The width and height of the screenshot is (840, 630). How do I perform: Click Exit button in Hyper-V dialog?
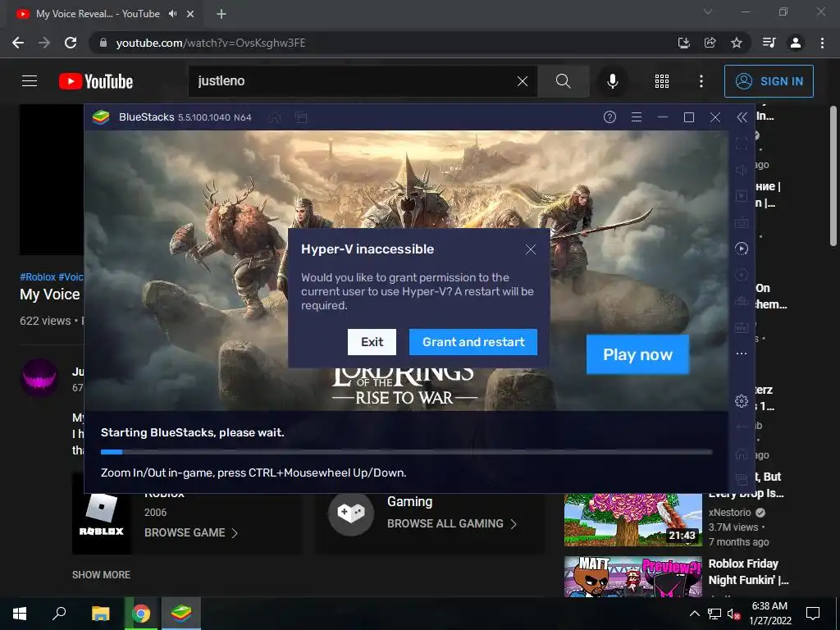pos(372,342)
